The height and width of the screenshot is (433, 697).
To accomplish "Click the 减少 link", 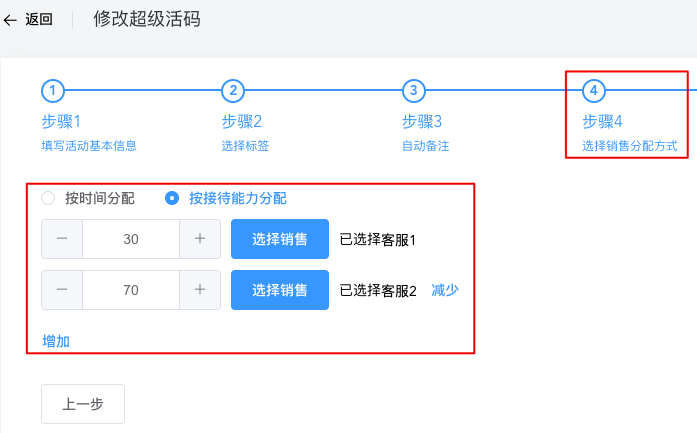I will point(445,290).
